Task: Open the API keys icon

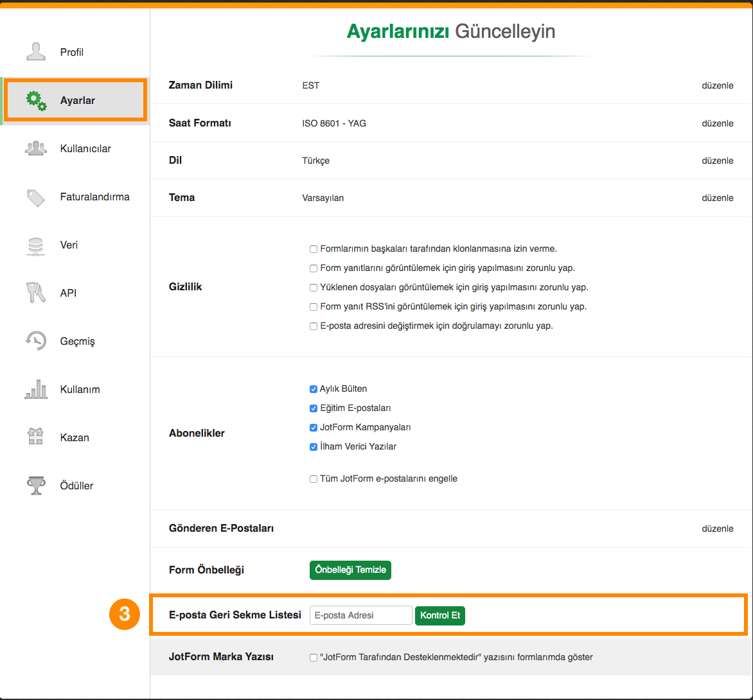Action: (36, 293)
